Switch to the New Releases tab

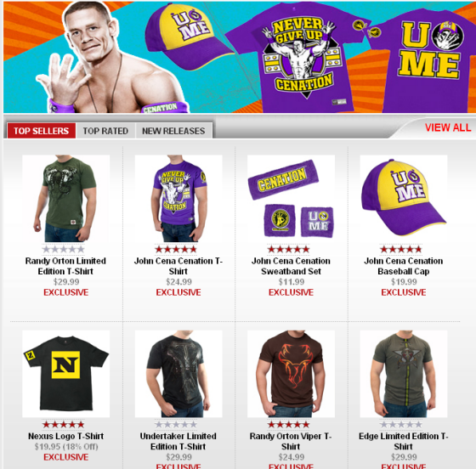tap(173, 131)
